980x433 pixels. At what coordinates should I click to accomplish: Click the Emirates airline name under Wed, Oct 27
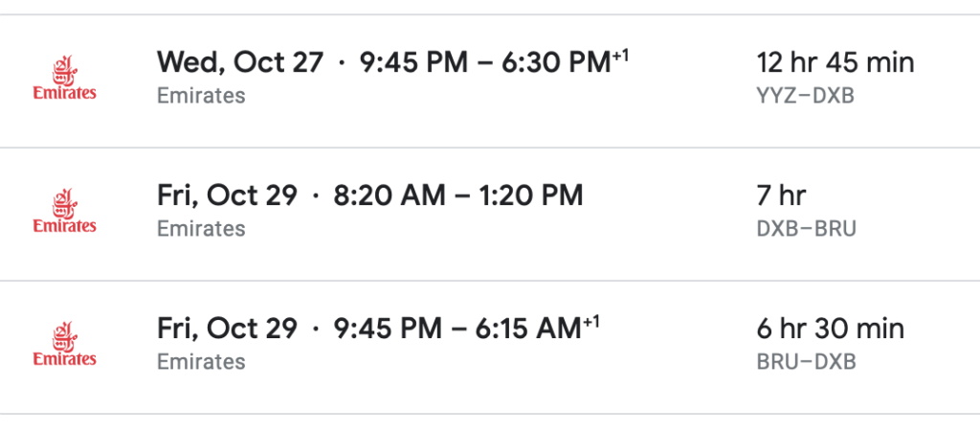click(201, 96)
